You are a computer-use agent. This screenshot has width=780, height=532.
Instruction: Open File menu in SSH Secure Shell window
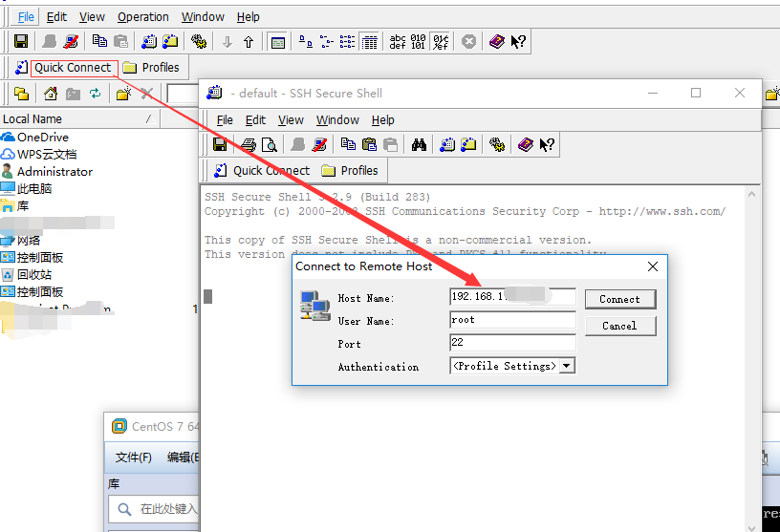click(x=225, y=120)
